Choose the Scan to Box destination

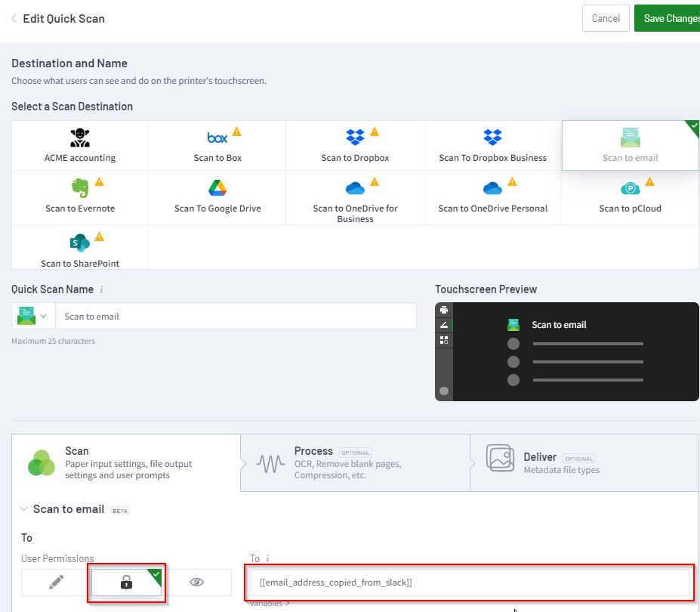pyautogui.click(x=217, y=146)
